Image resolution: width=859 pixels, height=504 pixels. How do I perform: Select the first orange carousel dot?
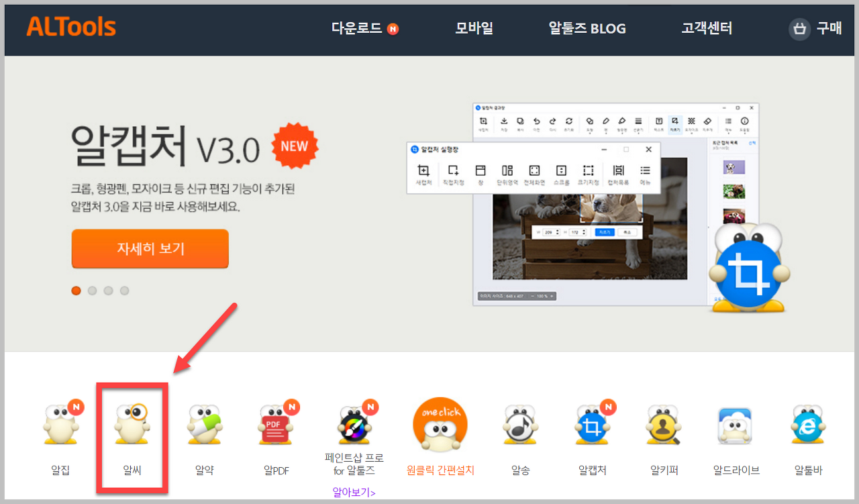(x=76, y=291)
